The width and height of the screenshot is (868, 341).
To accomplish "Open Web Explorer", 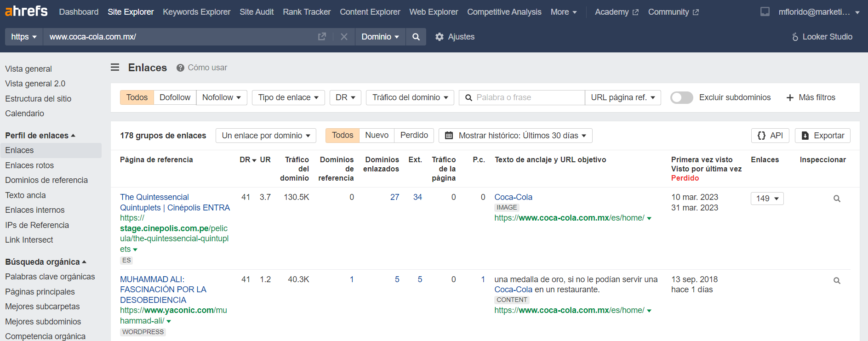I will point(434,12).
